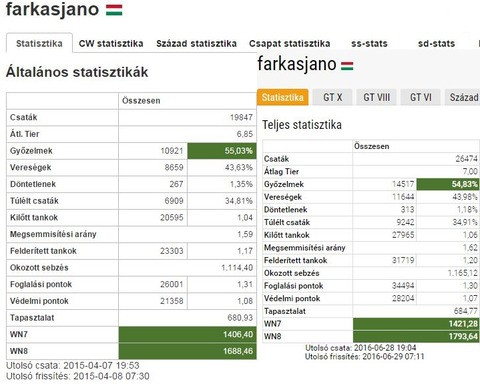Image resolution: width=480 pixels, height=384 pixels.
Task: Open the ss-stats tab
Action: point(369,44)
